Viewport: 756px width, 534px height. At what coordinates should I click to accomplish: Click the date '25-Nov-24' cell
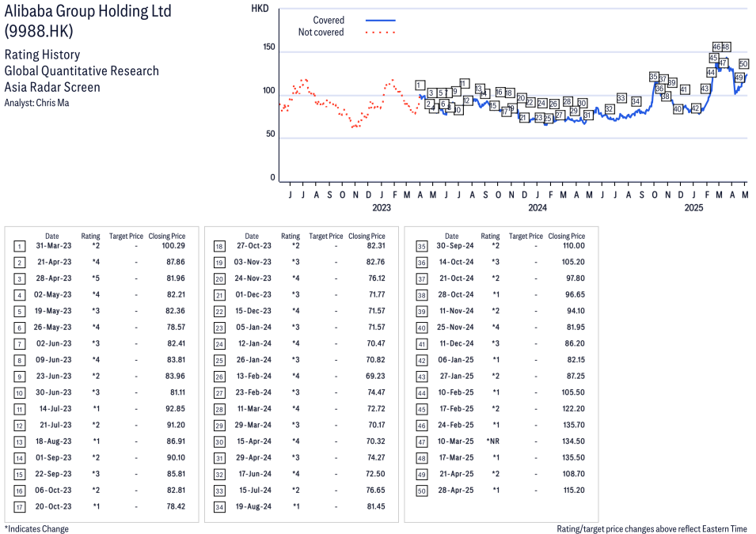click(x=455, y=328)
